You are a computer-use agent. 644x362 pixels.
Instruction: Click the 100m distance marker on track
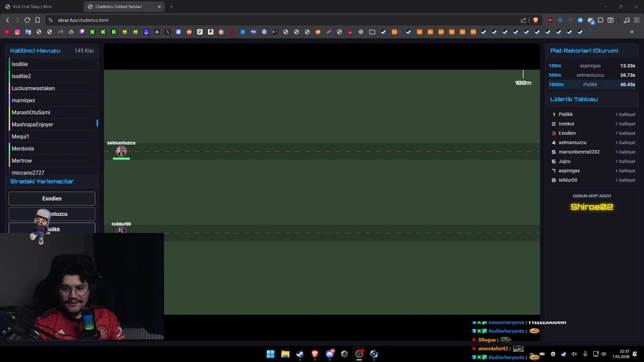coord(523,83)
